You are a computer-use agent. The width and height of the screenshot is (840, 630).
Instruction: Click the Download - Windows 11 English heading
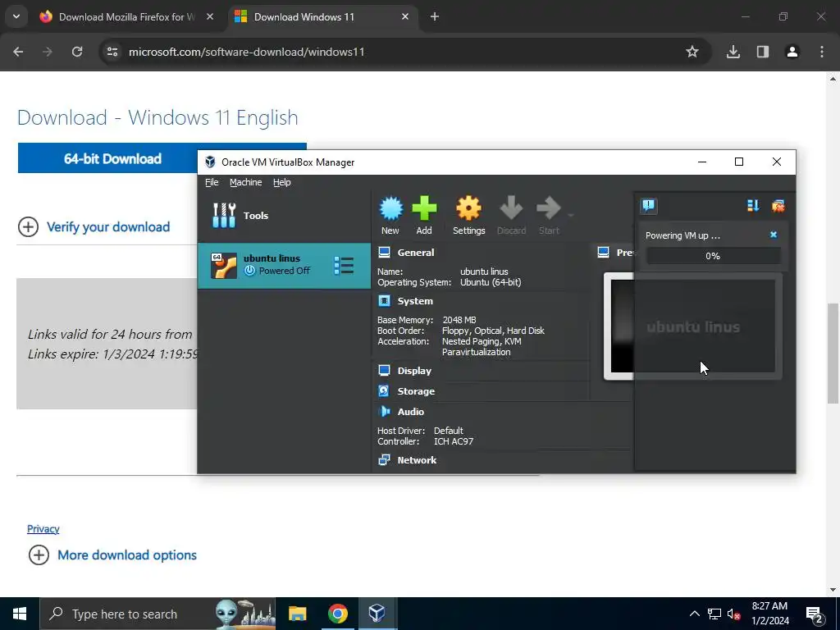[157, 117]
